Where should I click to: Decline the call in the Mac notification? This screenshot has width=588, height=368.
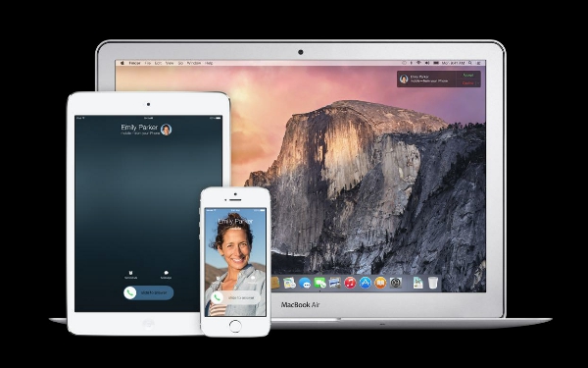point(468,83)
